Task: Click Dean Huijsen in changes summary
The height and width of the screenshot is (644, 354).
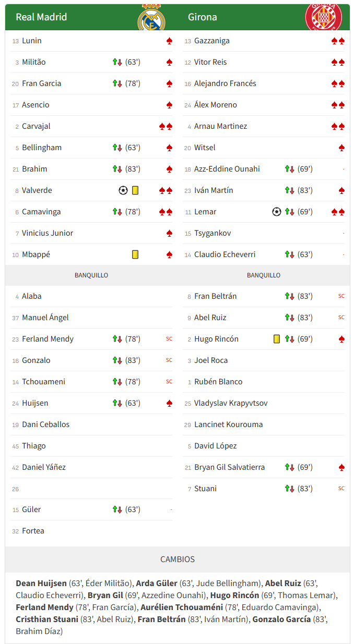Action: pos(41,583)
